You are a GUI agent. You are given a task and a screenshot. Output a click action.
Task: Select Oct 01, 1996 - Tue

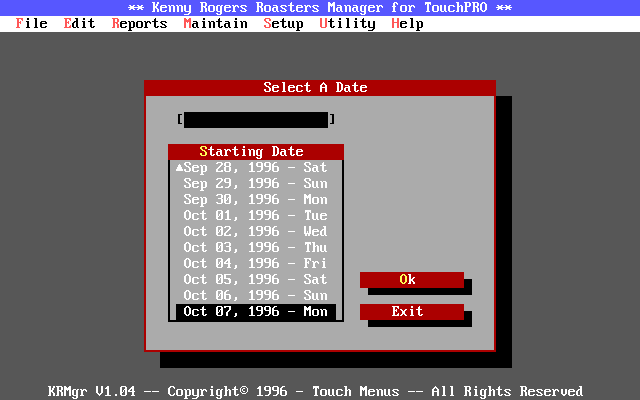tap(256, 216)
